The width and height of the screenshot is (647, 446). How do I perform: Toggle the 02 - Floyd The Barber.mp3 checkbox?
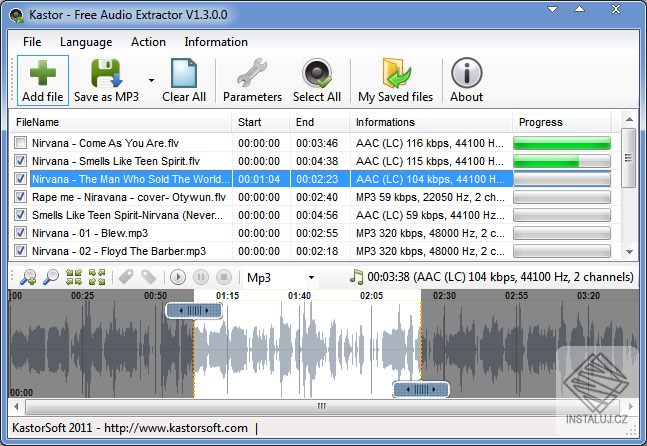(20, 251)
